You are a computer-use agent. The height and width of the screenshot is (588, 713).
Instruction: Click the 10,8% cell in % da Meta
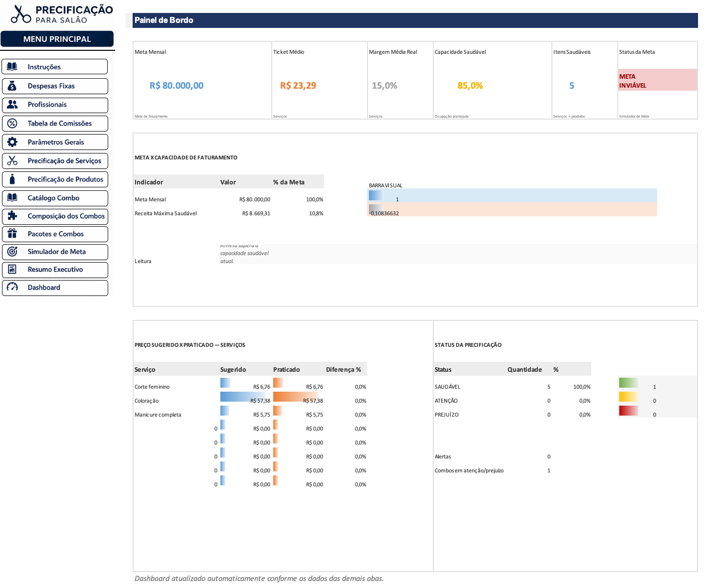(316, 213)
